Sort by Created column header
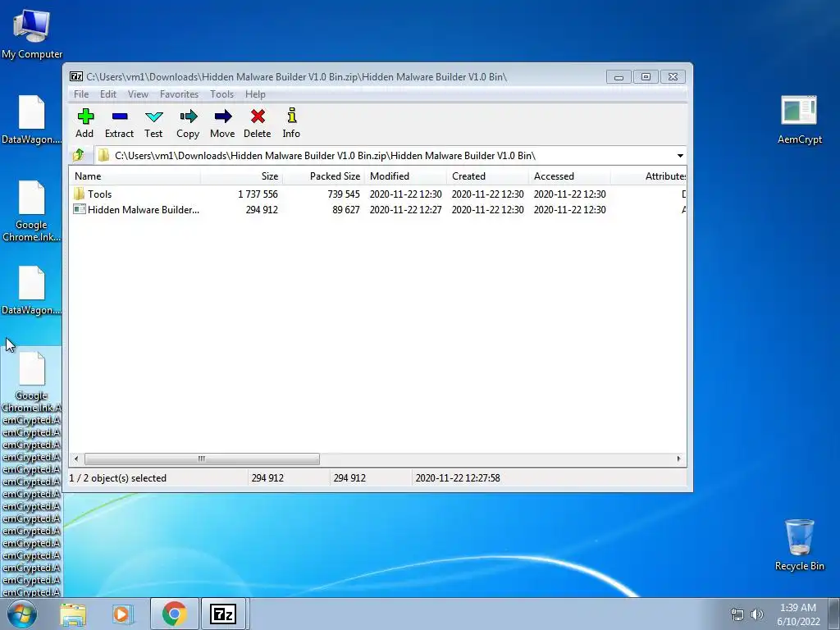The width and height of the screenshot is (840, 630). coord(487,176)
